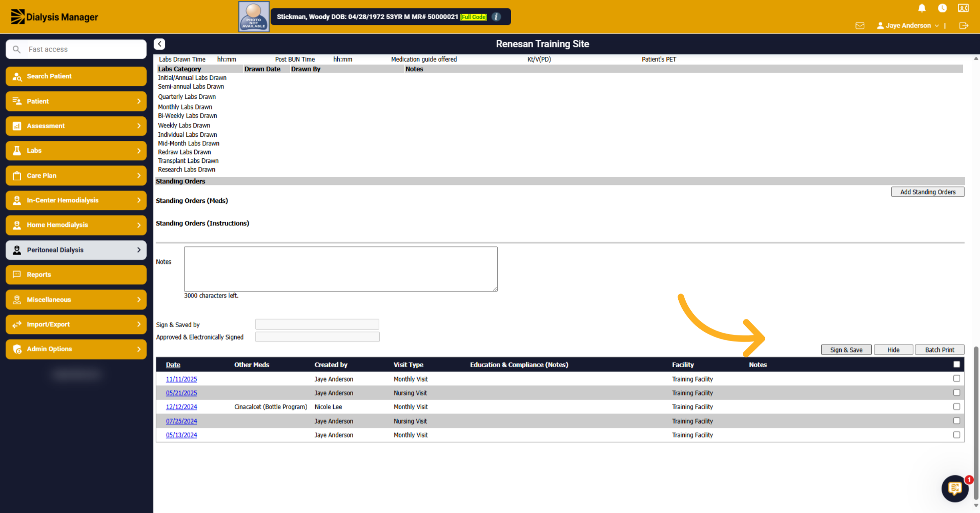The image size is (980, 513).
Task: Open the 11/11/2025 visit link
Action: [x=181, y=379]
